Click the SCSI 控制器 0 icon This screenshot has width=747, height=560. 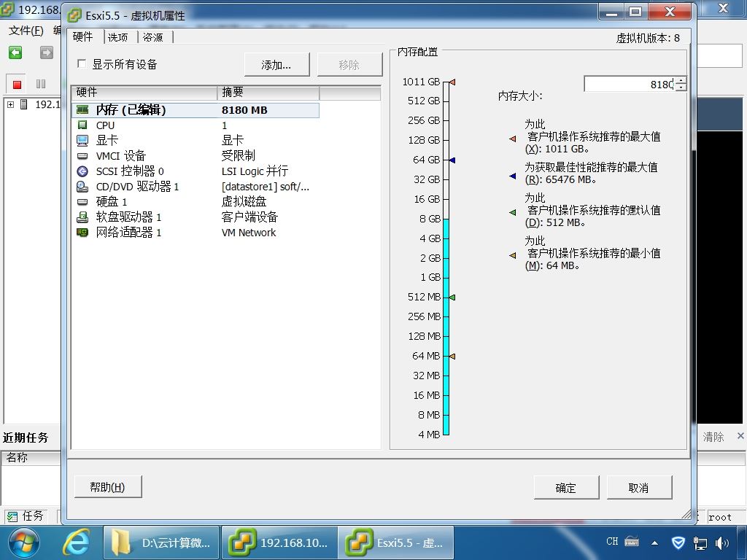82,171
